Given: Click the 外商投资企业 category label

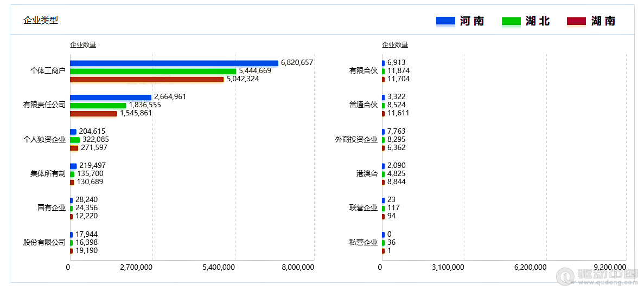Looking at the screenshot, I should tap(356, 139).
